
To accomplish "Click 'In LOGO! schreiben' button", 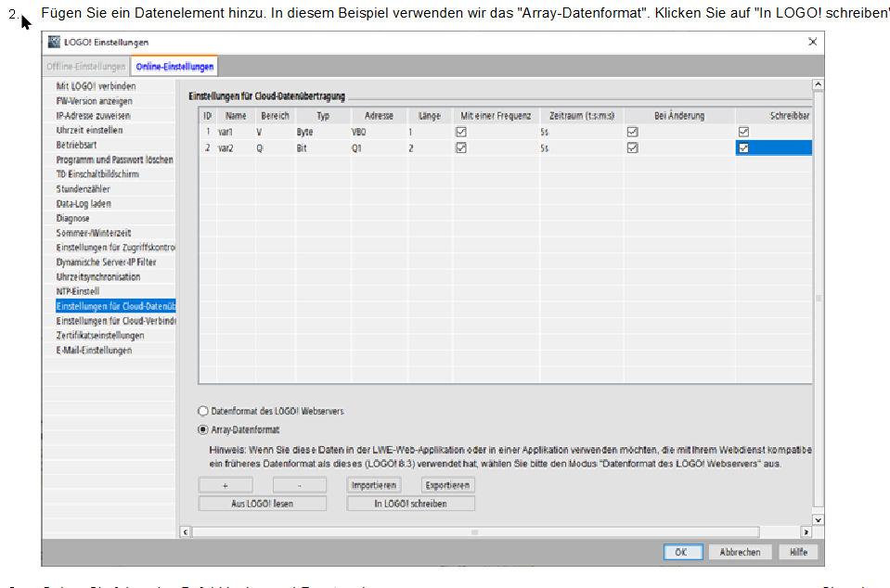I will [x=410, y=504].
